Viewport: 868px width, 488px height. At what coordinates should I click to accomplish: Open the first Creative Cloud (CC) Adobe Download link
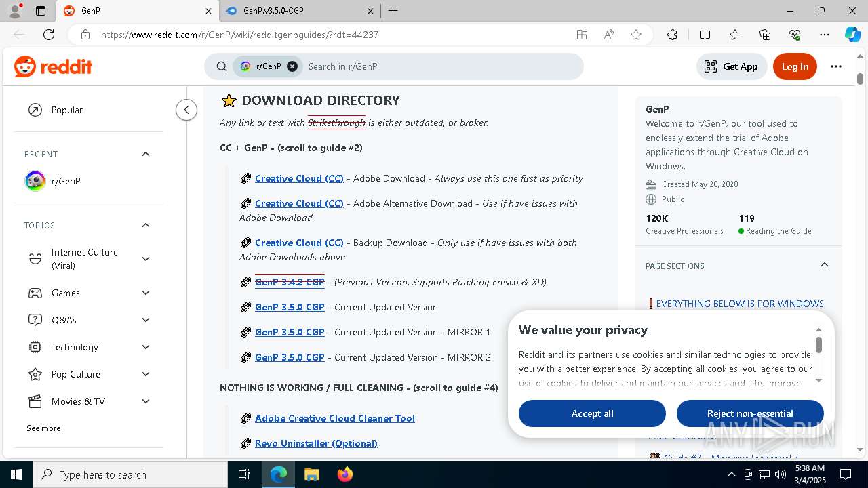[x=299, y=178]
